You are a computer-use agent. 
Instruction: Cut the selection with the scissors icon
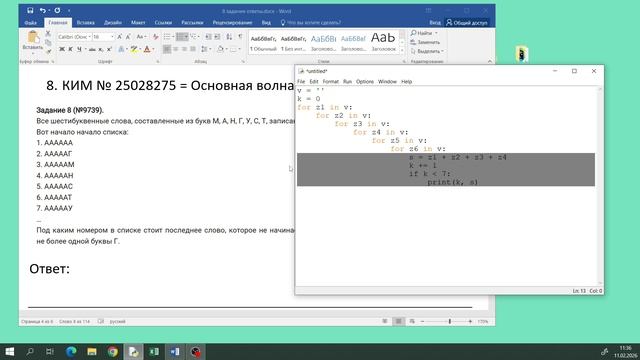(48, 34)
